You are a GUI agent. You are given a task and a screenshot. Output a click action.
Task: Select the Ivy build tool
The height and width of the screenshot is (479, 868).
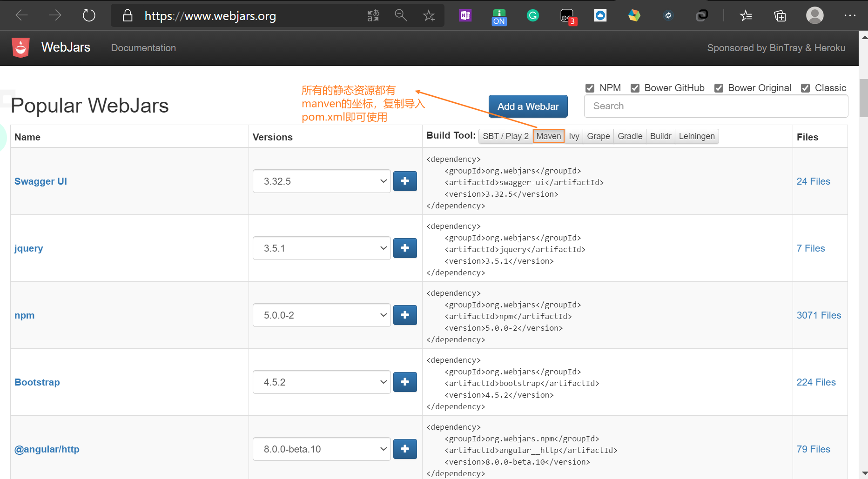pyautogui.click(x=574, y=136)
